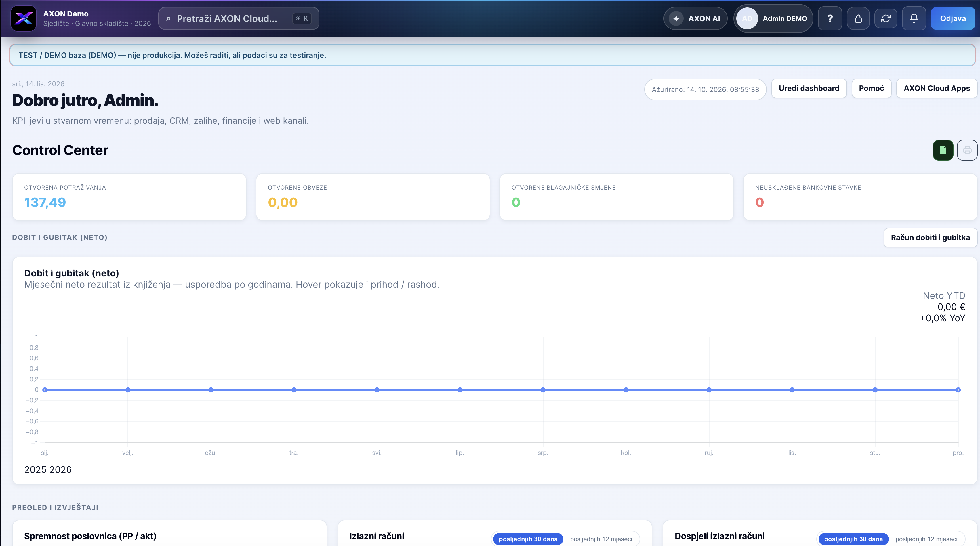Open the Otvorene obveze card
The width and height of the screenshot is (980, 546).
[373, 197]
